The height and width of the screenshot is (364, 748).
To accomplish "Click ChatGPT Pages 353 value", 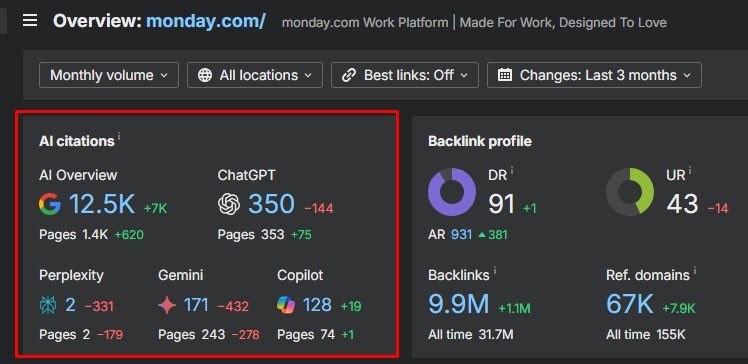I will click(x=272, y=235).
